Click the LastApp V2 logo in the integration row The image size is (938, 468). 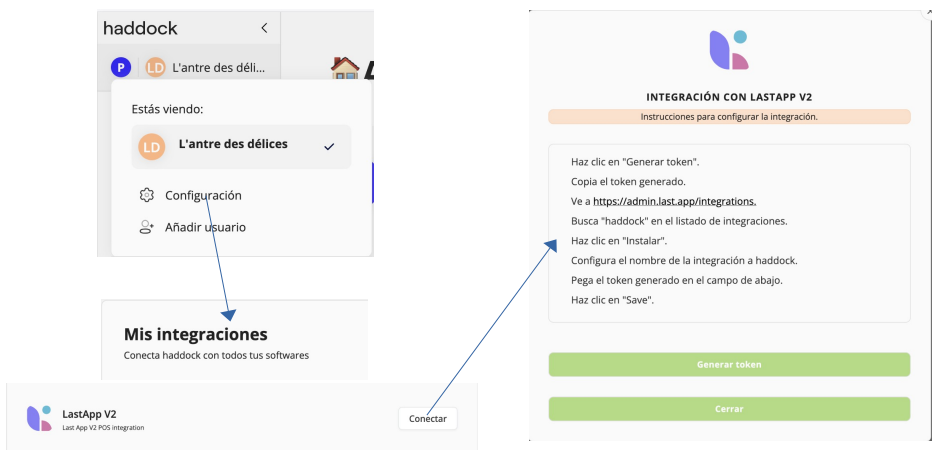pyautogui.click(x=39, y=418)
